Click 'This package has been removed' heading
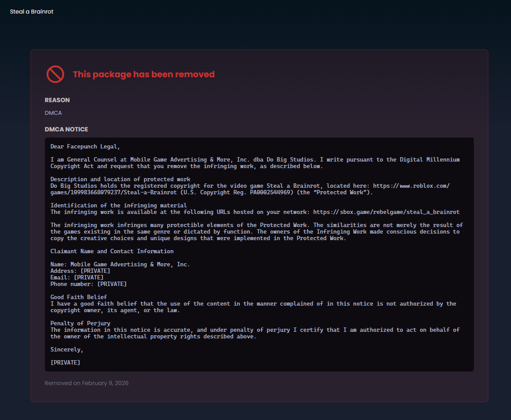Viewport: 511px width, 420px height. tap(144, 74)
